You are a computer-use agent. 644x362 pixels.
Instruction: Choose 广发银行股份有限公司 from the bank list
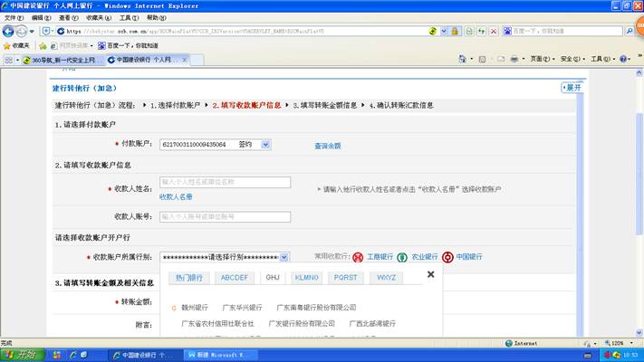(x=302, y=323)
